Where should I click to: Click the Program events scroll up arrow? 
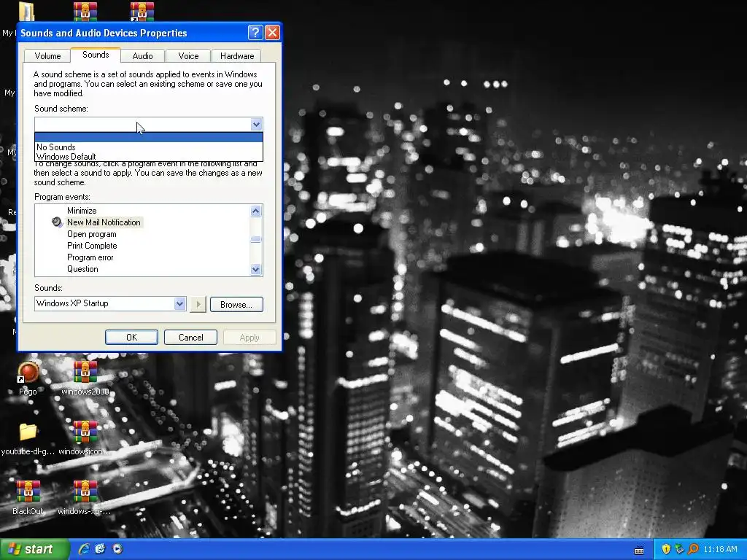(256, 211)
